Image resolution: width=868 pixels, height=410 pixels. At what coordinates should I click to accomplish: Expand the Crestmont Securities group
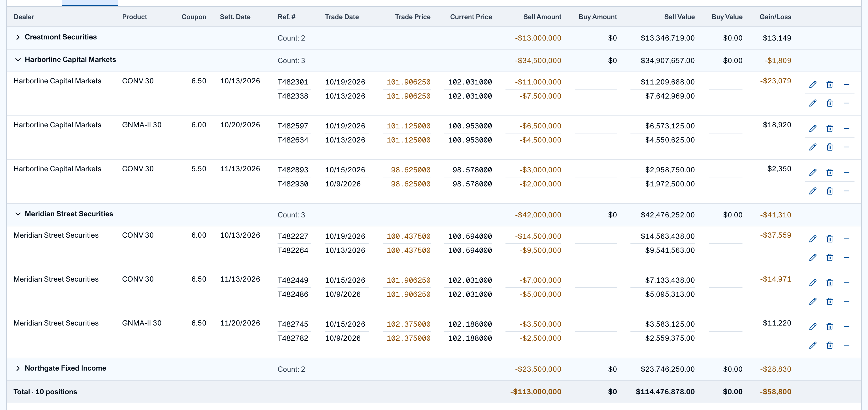(x=18, y=37)
